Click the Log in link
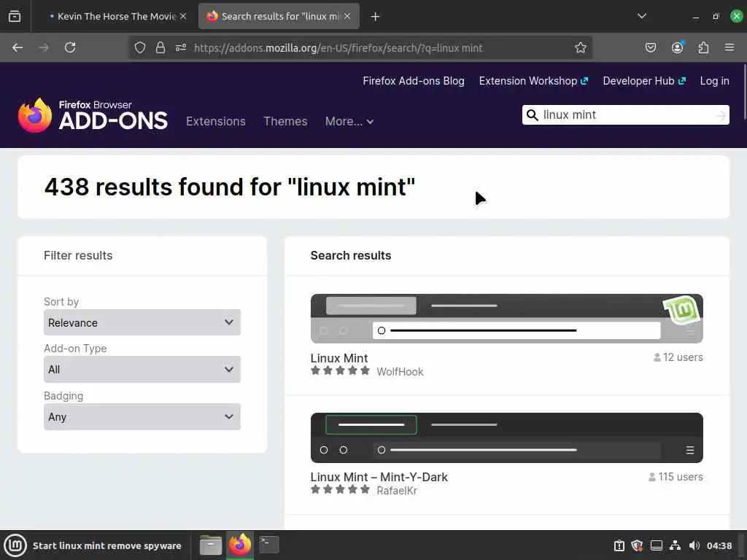Screen dimensions: 747x560 (715, 81)
